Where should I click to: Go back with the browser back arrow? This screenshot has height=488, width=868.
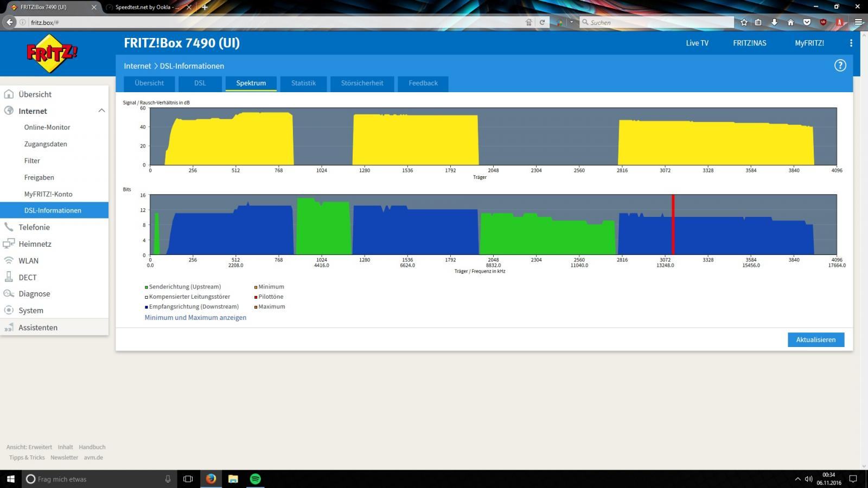pyautogui.click(x=9, y=22)
